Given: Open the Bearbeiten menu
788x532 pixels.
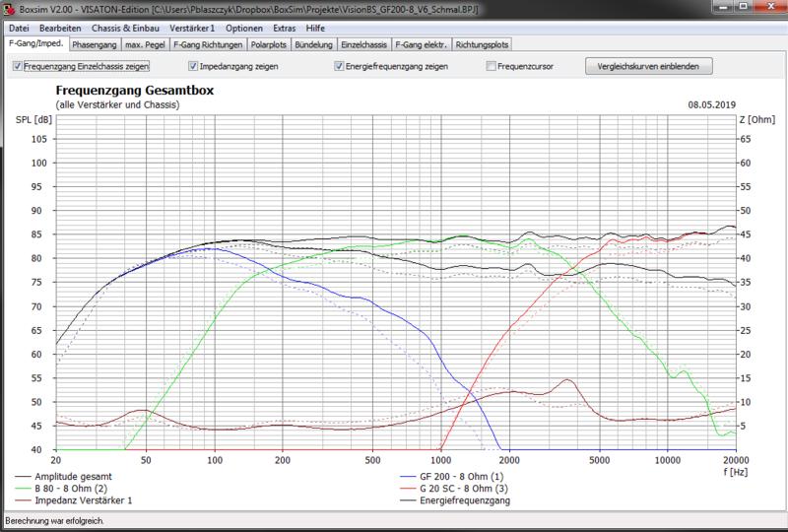Looking at the screenshot, I should pos(62,29).
